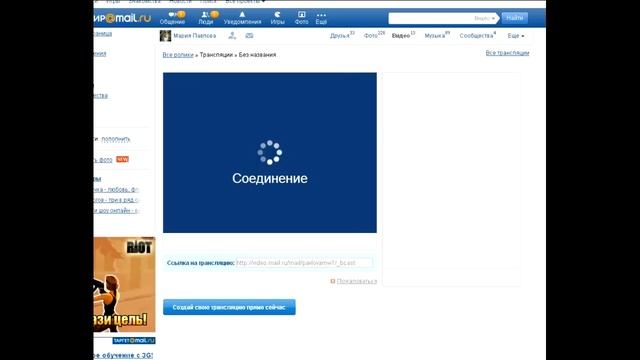Open the Ещё three-dots menu in header
This screenshot has width=640, height=360.
[x=321, y=18]
